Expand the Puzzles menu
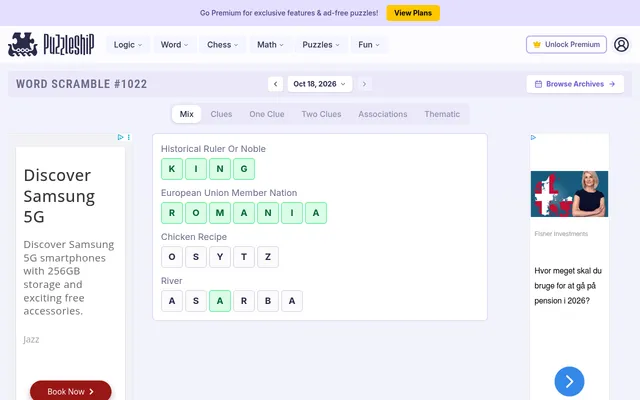This screenshot has width=640, height=400. click(x=321, y=44)
